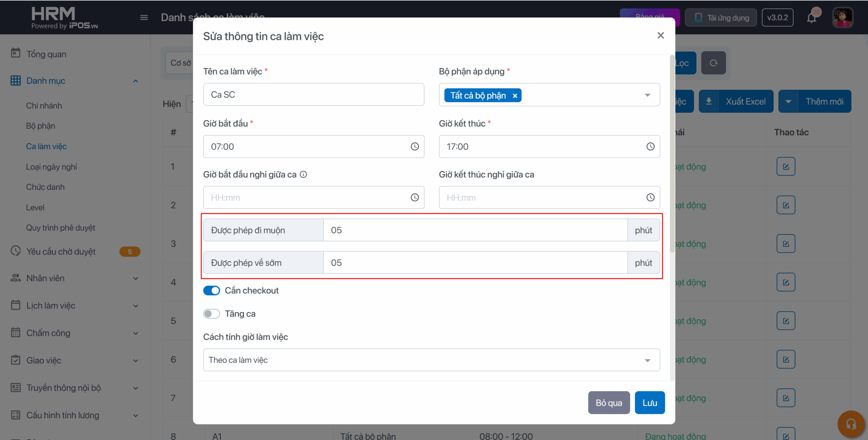The height and width of the screenshot is (440, 868).
Task: Open the Bộ phận áp dụng dropdown
Action: (647, 95)
